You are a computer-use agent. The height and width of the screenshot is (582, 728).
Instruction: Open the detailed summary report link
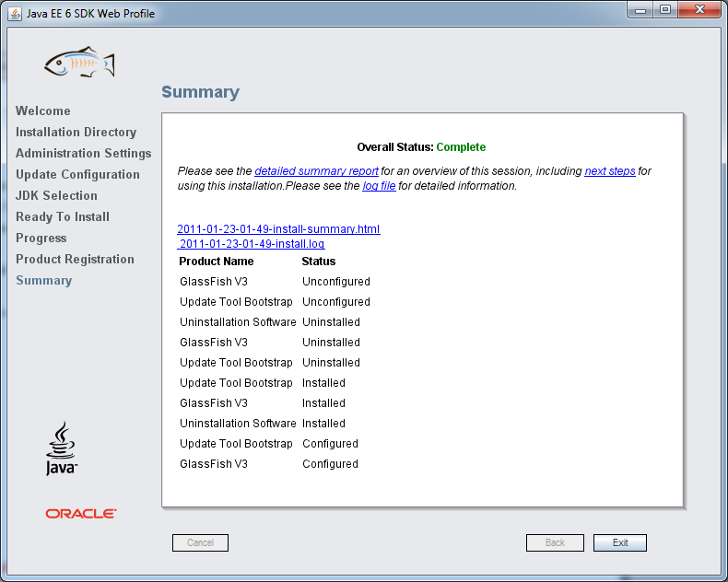pyautogui.click(x=316, y=170)
